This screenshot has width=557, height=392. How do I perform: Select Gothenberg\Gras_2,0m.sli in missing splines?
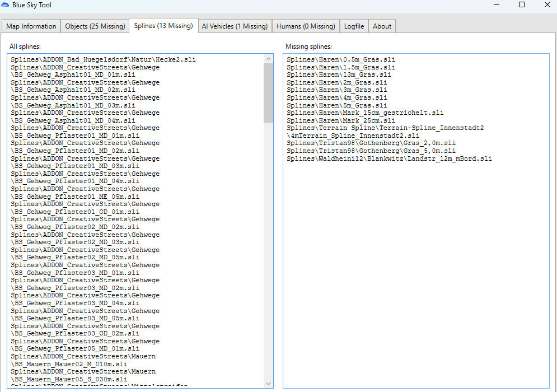(x=371, y=143)
